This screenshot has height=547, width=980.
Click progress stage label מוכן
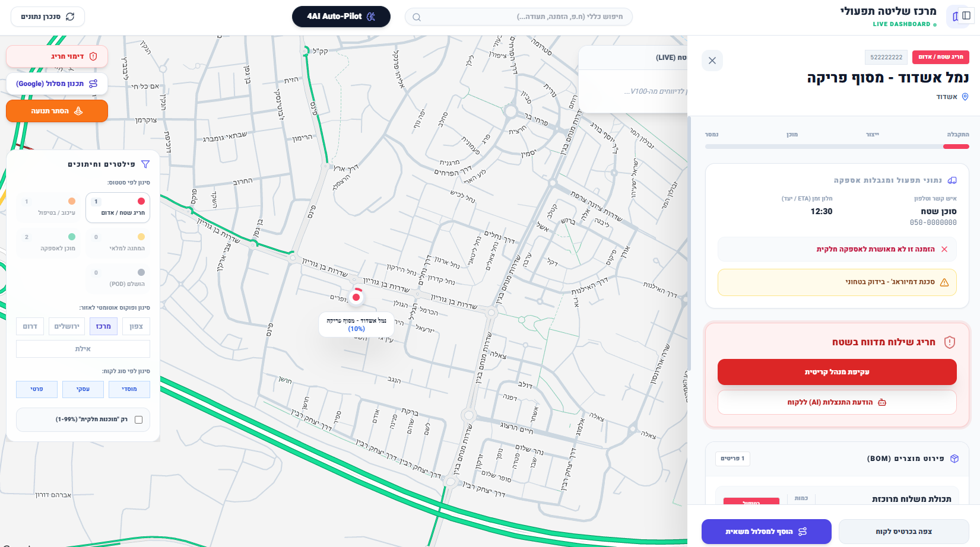click(792, 135)
